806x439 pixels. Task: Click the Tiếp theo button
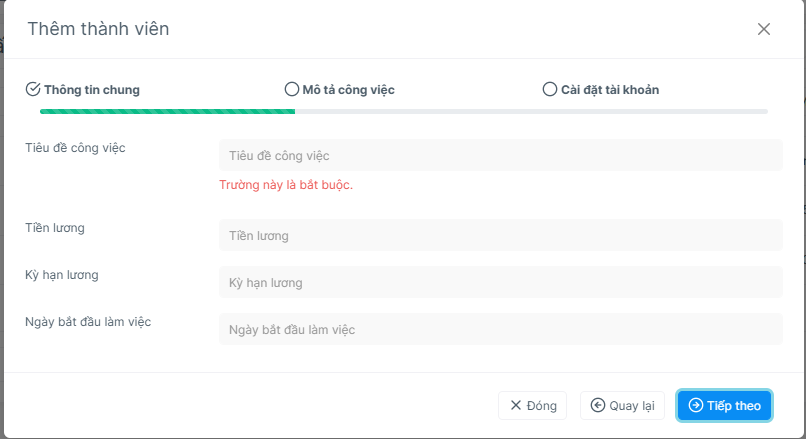(x=724, y=405)
